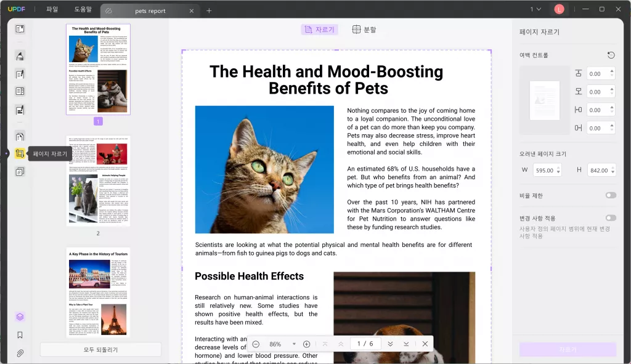
Task: Open the Organize pages tool icon
Action: pos(20,136)
